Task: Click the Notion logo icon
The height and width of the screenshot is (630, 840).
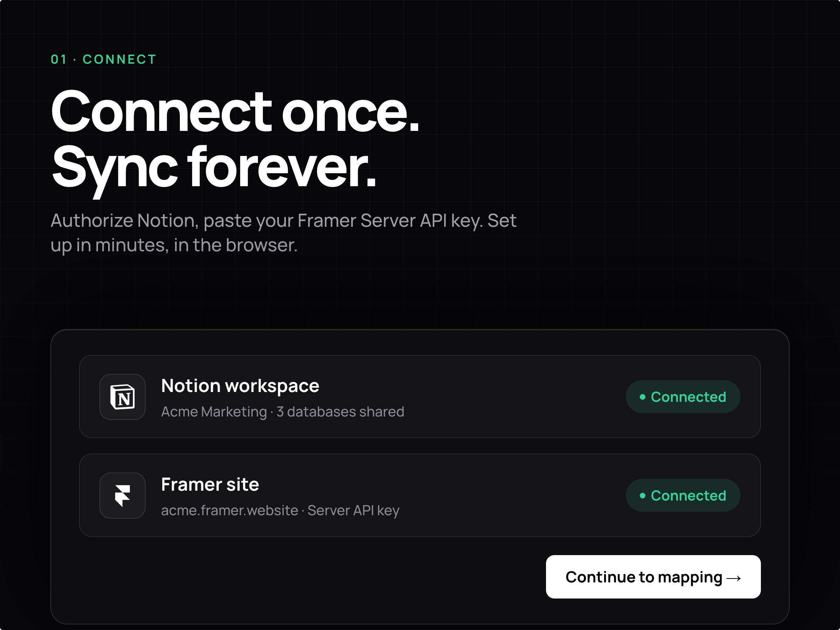Action: (x=122, y=397)
